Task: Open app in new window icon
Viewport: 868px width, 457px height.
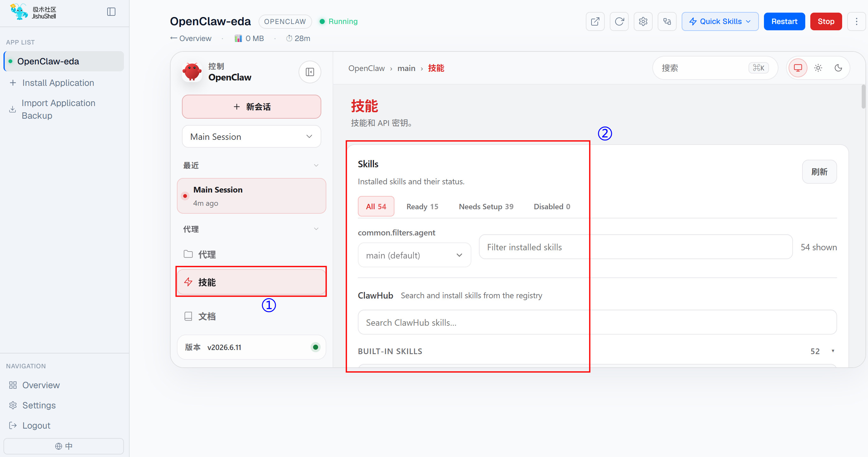Action: click(x=595, y=21)
